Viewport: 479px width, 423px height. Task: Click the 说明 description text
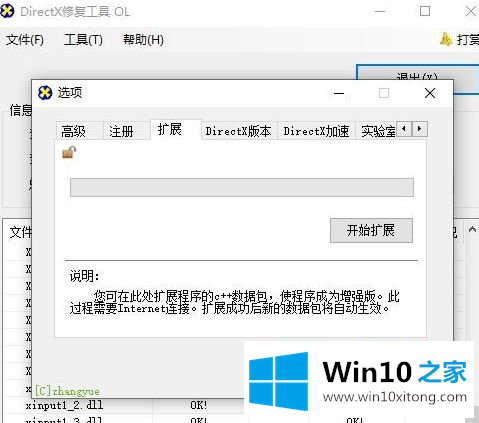click(x=234, y=302)
